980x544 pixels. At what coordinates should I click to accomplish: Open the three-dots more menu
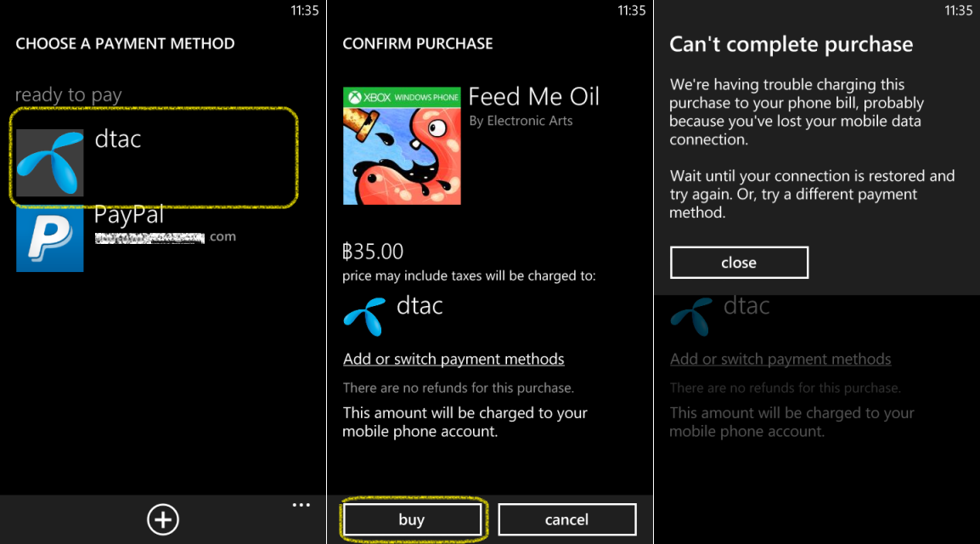[301, 505]
